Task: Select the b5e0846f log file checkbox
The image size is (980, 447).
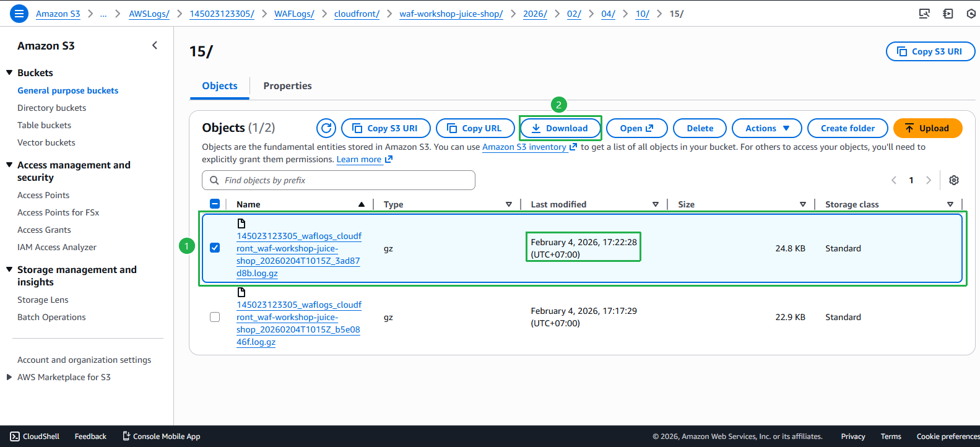Action: (215, 317)
